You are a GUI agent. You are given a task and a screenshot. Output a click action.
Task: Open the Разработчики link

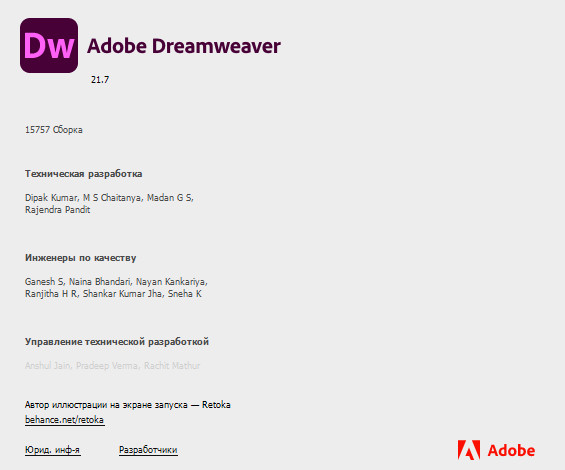point(148,450)
